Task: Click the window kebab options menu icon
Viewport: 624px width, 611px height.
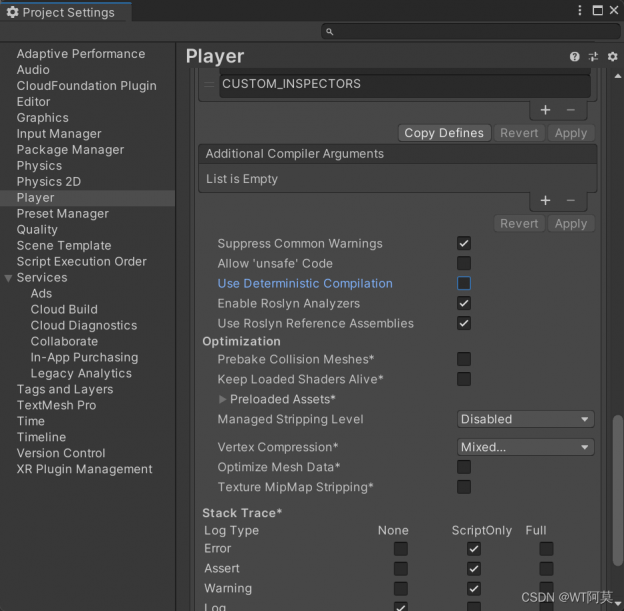Action: (x=581, y=11)
